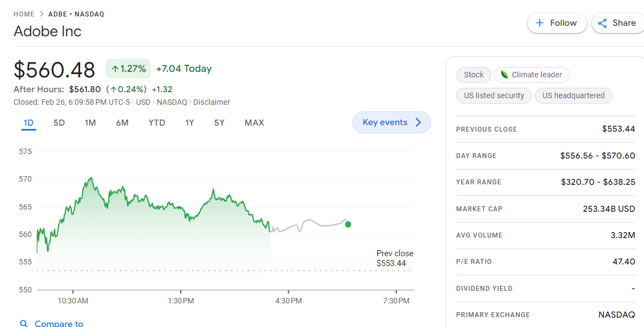The width and height of the screenshot is (644, 327).
Task: Click the ADBE • NASDAQ breadcrumb text
Action: [76, 14]
